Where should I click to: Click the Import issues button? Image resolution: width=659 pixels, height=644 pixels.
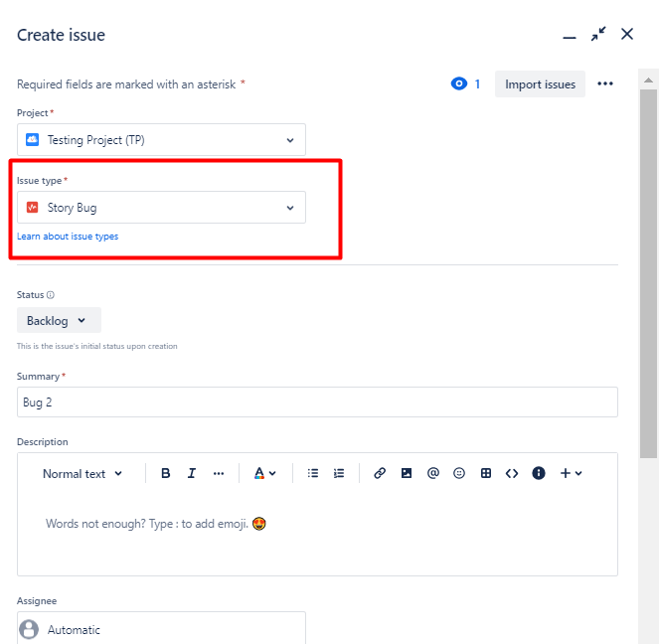coord(540,84)
